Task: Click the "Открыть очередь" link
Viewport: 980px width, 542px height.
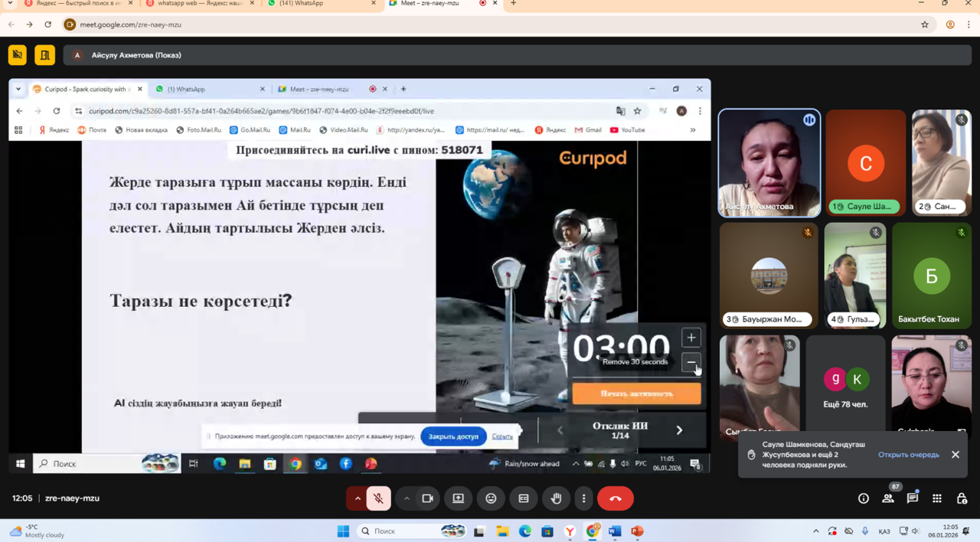Action: 908,455
